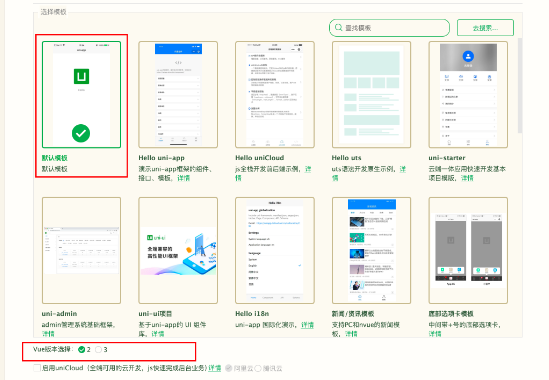Click the green checkmark on the default template
This screenshot has width=549, height=380.
[x=81, y=133]
